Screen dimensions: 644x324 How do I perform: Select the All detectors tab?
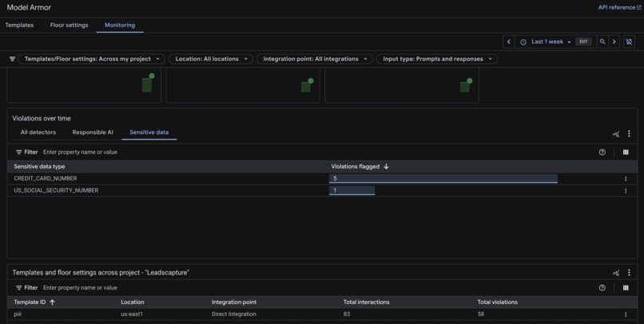point(38,132)
